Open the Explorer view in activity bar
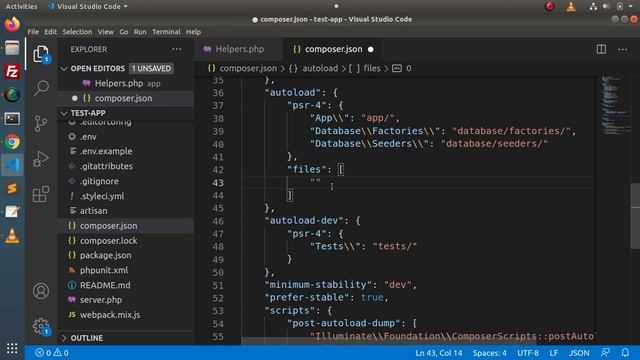The height and width of the screenshot is (360, 640). click(x=41, y=54)
